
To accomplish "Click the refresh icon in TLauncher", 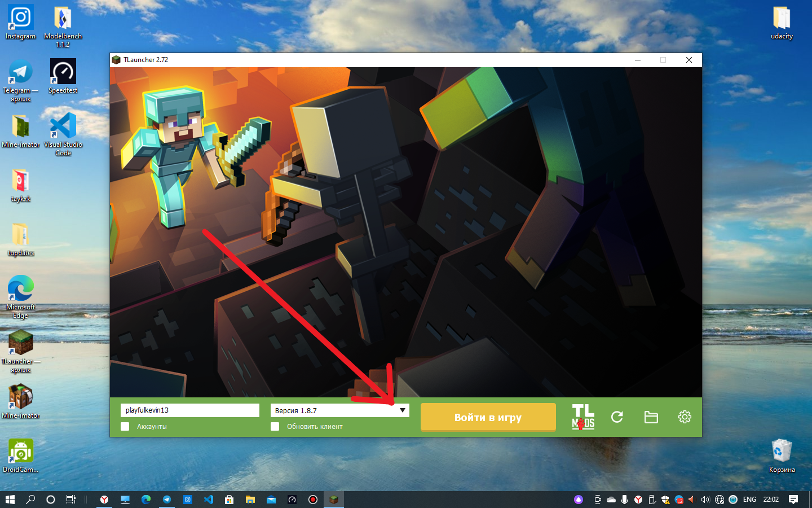I will (617, 417).
